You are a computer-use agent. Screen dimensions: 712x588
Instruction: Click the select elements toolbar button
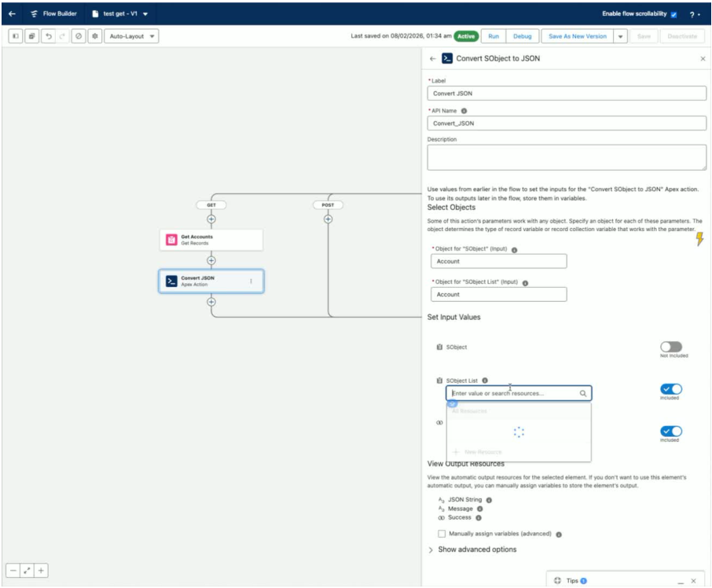[x=31, y=36]
